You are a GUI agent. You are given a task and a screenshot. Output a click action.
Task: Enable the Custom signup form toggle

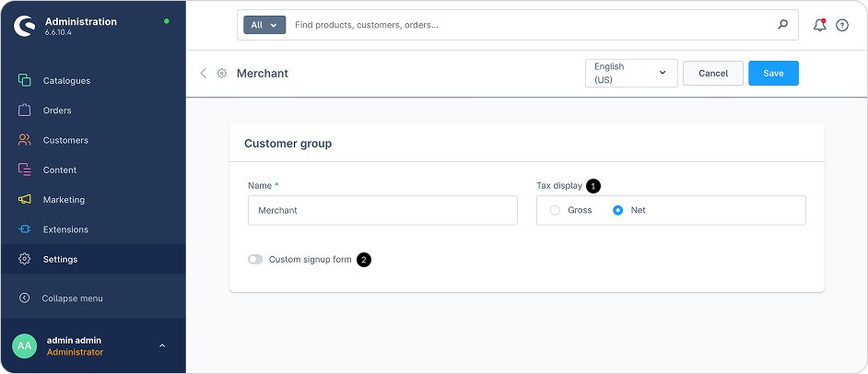point(255,260)
